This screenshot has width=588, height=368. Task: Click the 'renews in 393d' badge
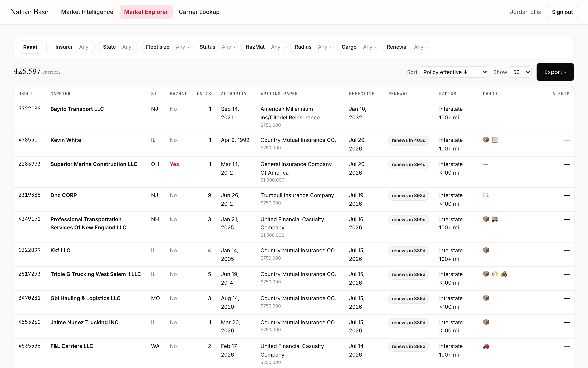pyautogui.click(x=409, y=196)
